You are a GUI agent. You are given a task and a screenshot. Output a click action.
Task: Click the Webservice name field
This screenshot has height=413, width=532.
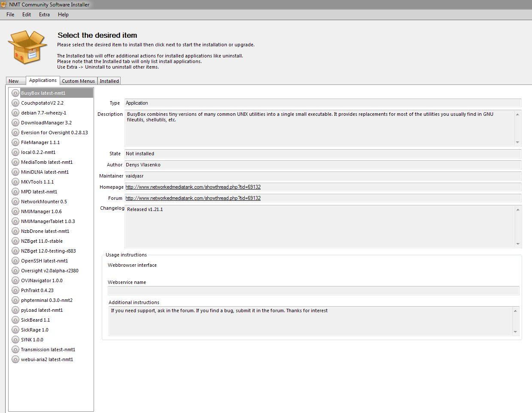313,291
